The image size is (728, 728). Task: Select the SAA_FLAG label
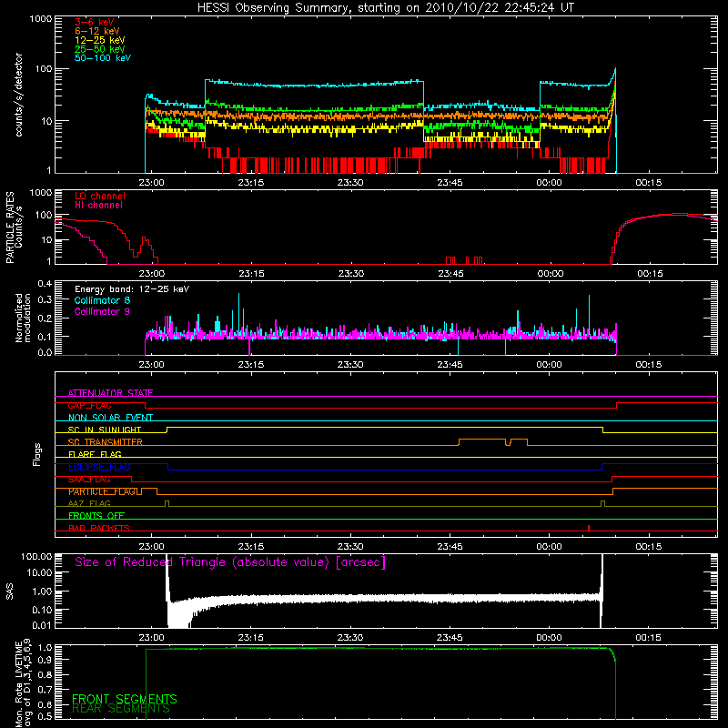[89, 480]
